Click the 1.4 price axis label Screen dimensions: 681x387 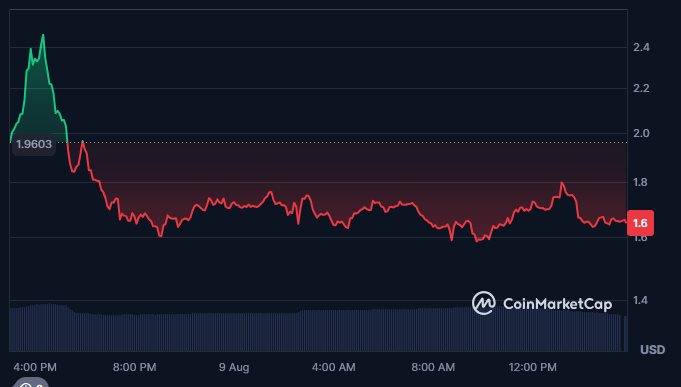640,300
